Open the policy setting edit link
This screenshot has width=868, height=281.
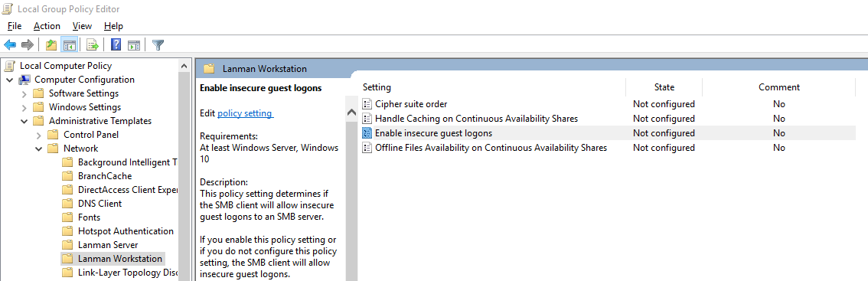tap(245, 113)
